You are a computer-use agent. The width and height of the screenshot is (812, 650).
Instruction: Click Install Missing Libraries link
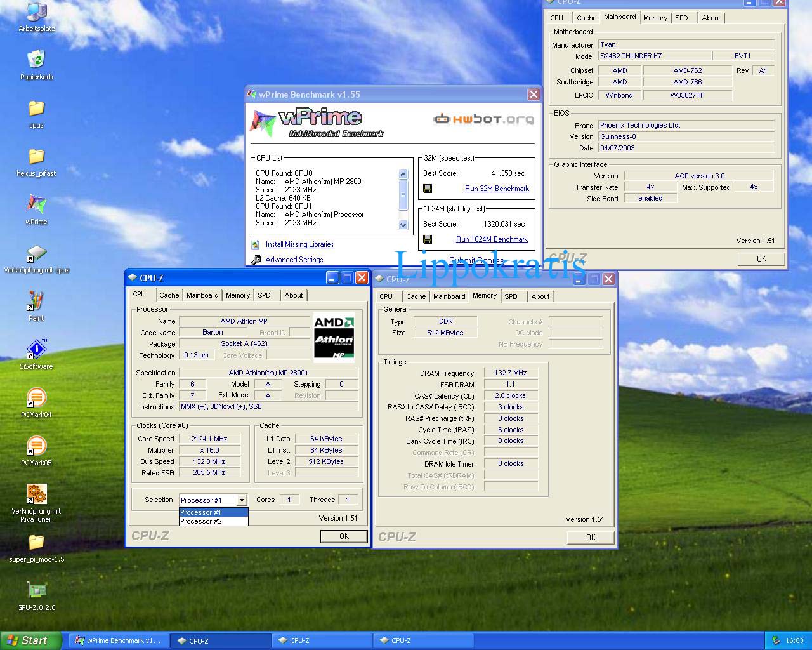(299, 244)
